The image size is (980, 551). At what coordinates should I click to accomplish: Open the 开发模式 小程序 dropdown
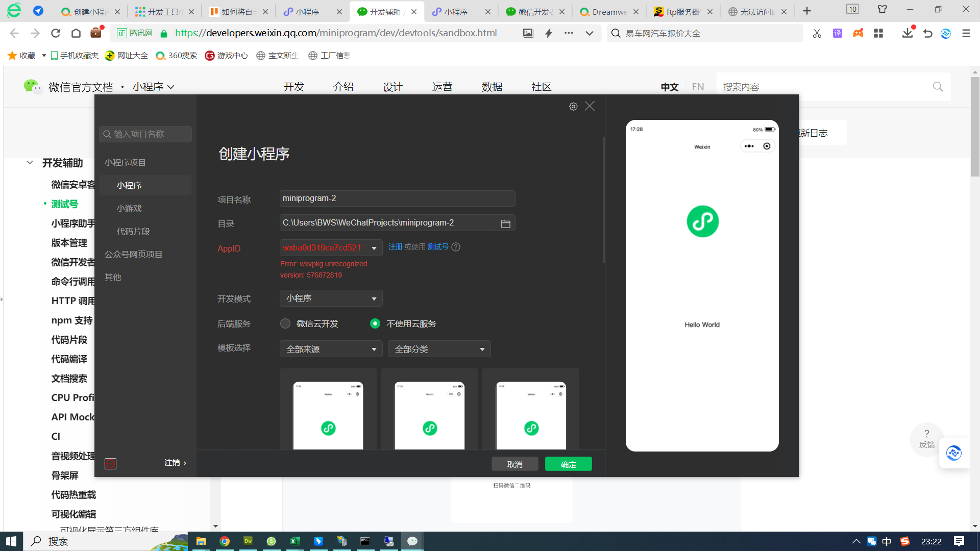(x=331, y=298)
